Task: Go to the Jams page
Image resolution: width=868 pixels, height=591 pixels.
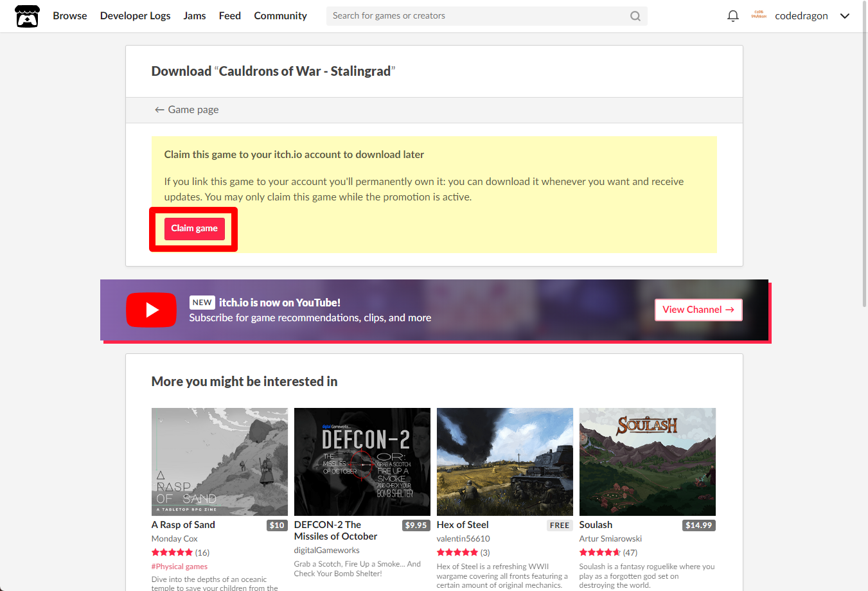Action: click(195, 16)
